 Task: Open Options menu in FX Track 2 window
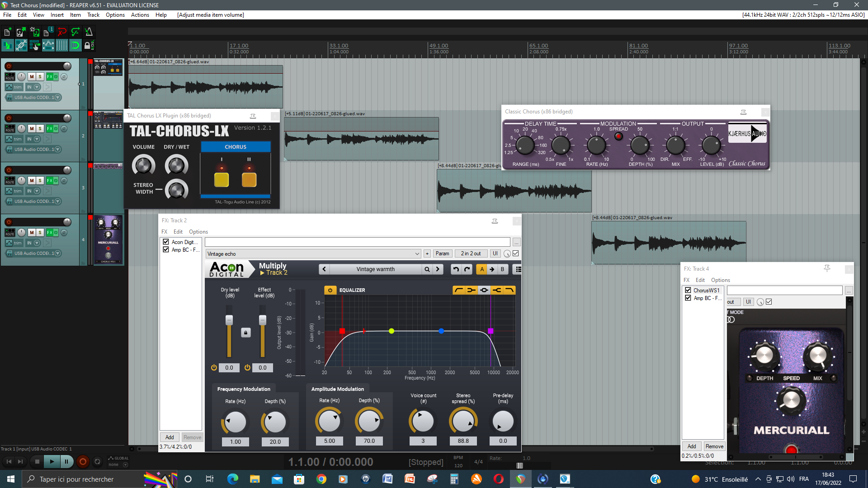[198, 232]
